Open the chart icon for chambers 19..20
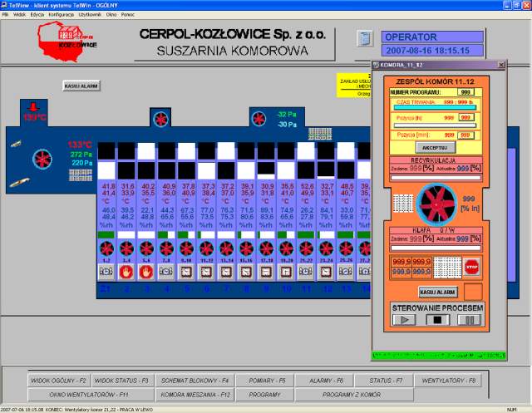Viewport: 532px width, 413px height. (x=286, y=272)
